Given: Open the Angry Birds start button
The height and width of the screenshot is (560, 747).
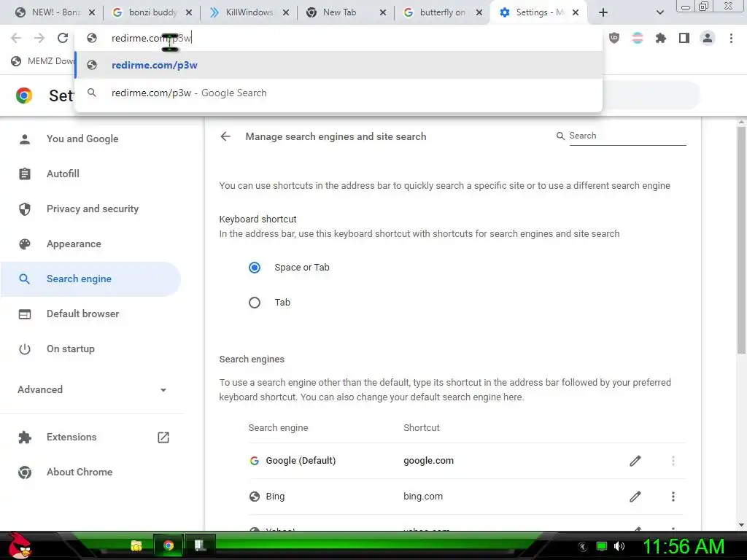Looking at the screenshot, I should [20, 545].
